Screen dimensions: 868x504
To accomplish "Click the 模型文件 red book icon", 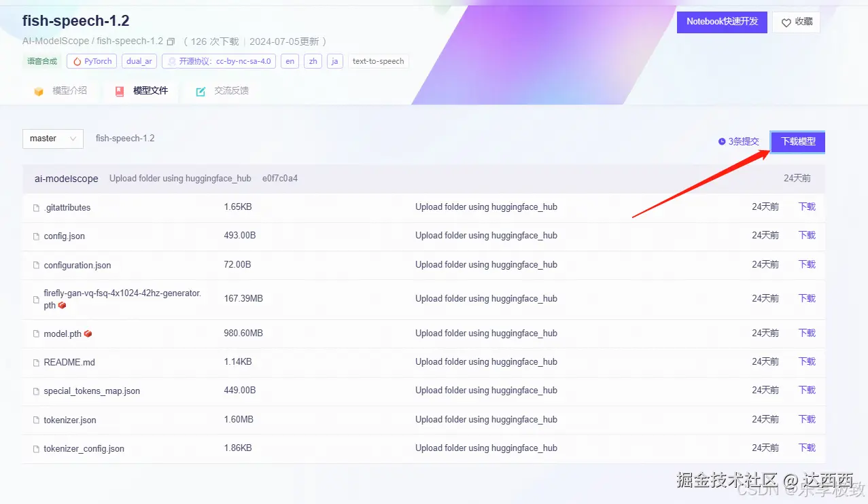I will coord(120,91).
